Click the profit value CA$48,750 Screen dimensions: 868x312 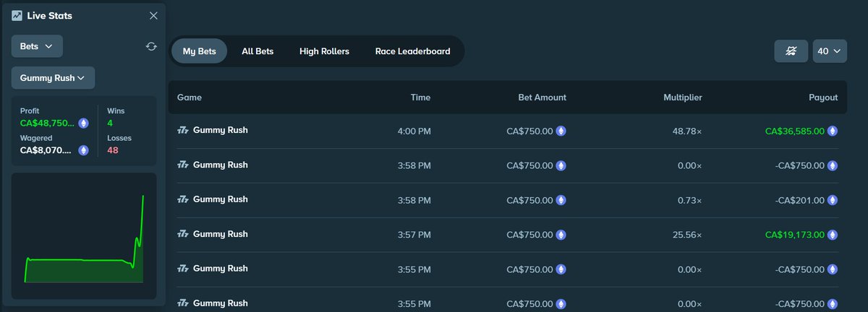click(47, 123)
